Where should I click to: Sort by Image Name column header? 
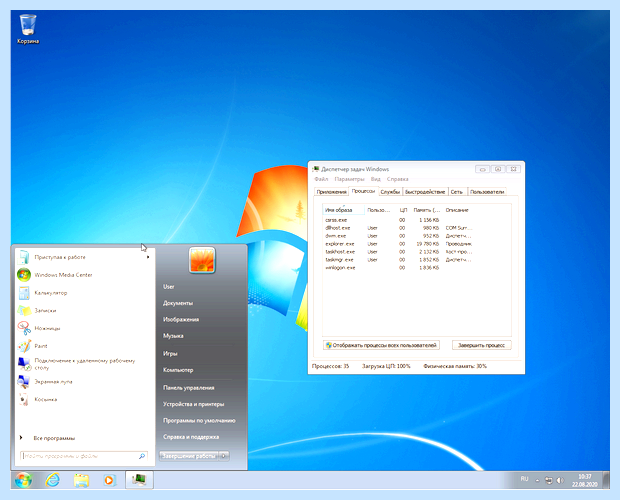pyautogui.click(x=343, y=210)
